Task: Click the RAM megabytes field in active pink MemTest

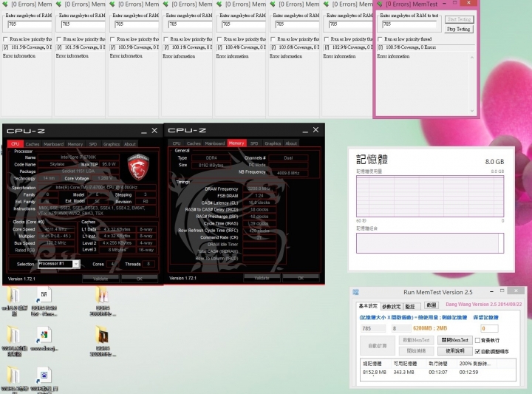Action: click(x=409, y=24)
